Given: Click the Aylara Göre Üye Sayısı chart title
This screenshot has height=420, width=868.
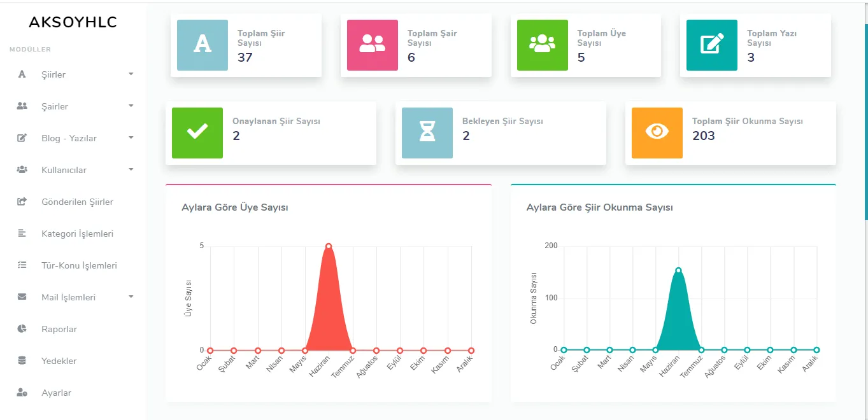Looking at the screenshot, I should [x=235, y=207].
